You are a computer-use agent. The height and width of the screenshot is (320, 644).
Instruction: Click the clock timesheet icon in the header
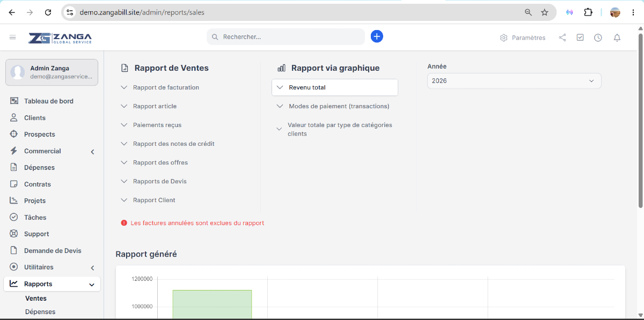tap(598, 38)
